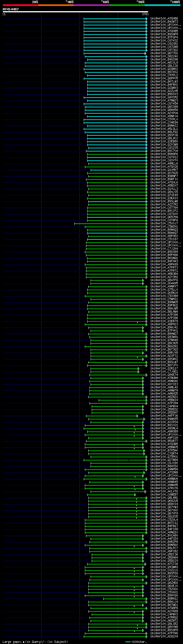This screenshot has height=644, width=183.
Task: Select the UniRef100_A2Q2X4 label
Action: point(164,637)
